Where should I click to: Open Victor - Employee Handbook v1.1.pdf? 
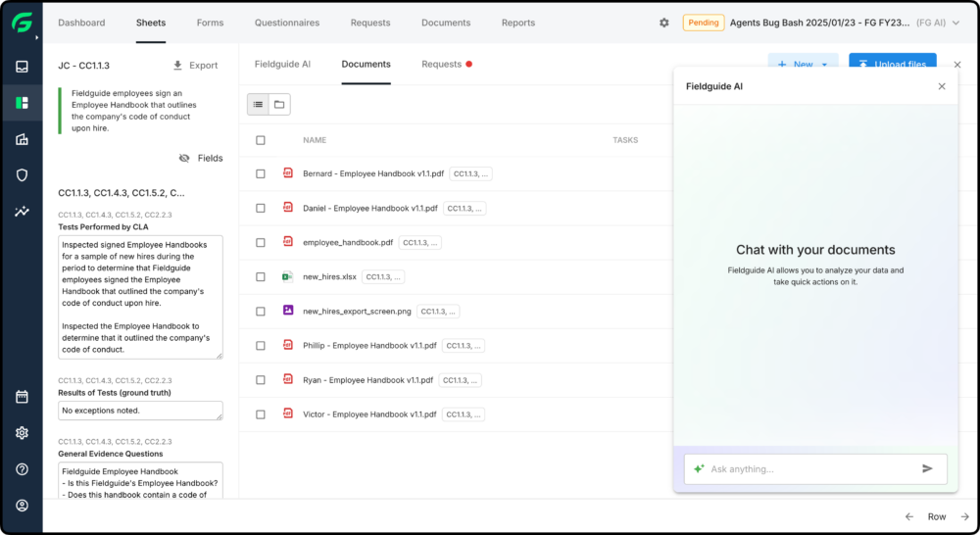[x=369, y=414]
